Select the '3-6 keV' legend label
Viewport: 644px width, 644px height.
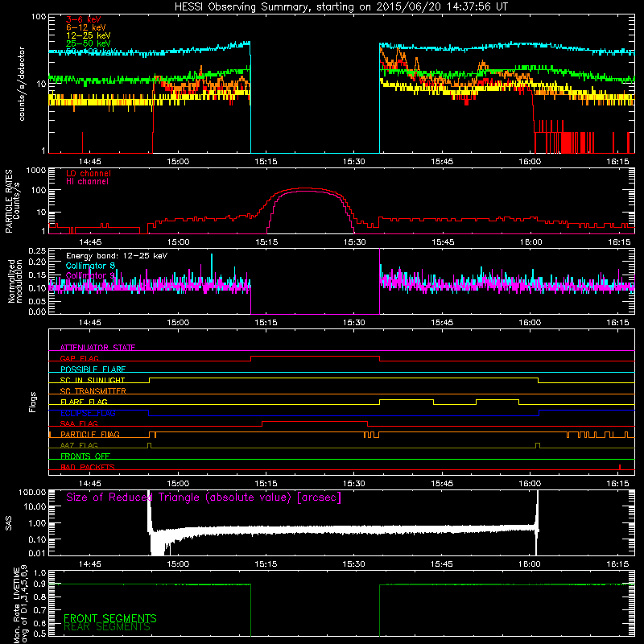point(84,19)
